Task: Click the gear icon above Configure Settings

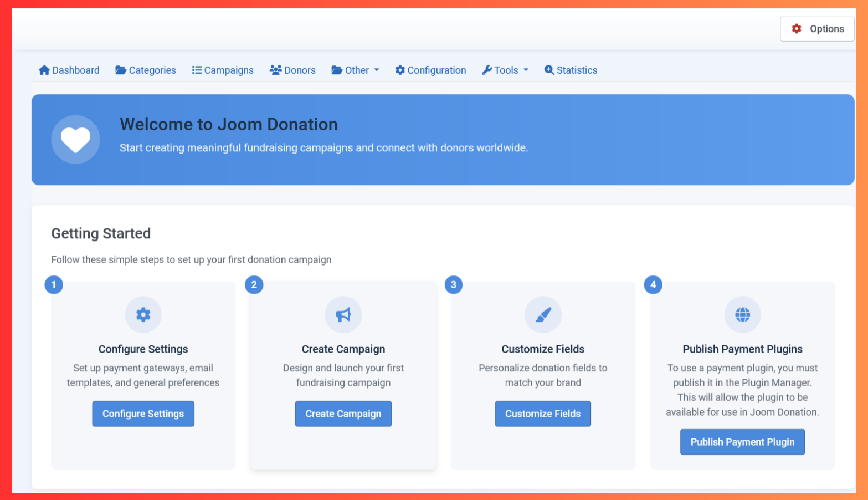Action: coord(143,315)
